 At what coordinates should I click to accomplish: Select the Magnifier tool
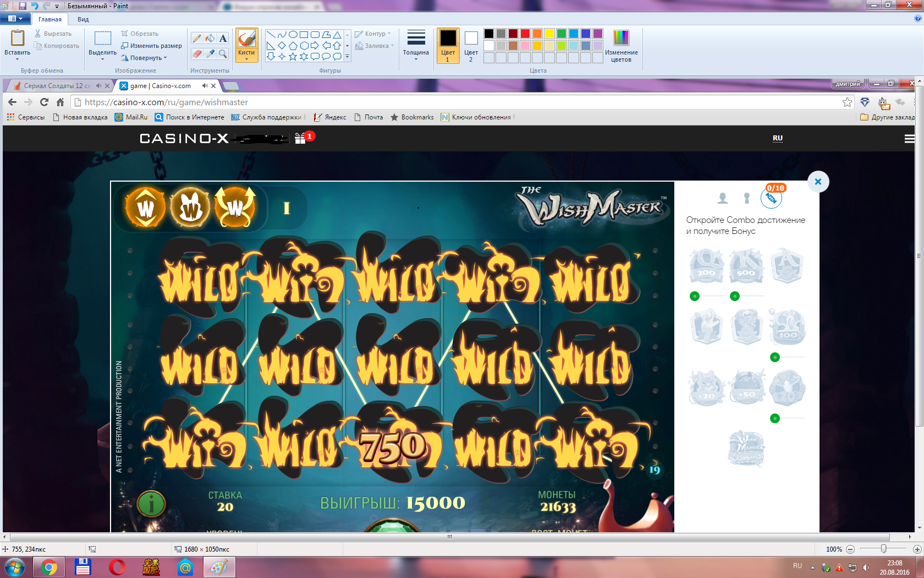pos(223,53)
